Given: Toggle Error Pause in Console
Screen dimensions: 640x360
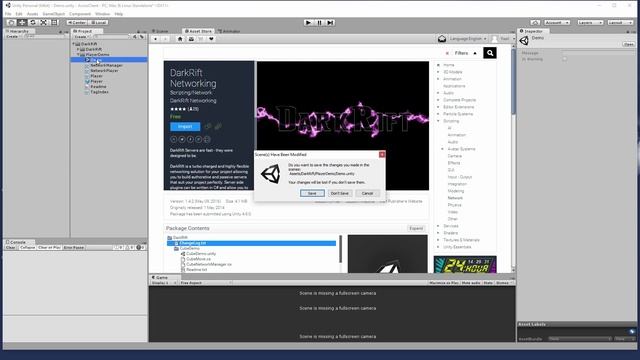Looking at the screenshot, I should coord(74,247).
